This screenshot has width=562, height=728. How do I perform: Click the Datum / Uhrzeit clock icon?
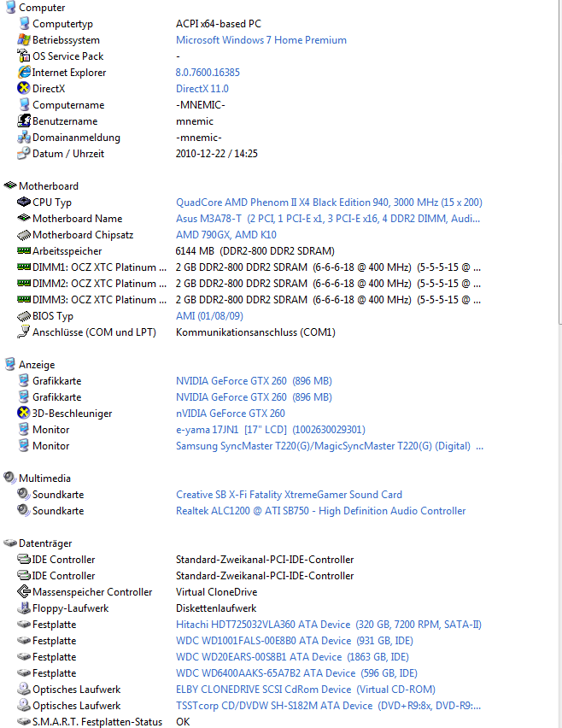pos(24,153)
